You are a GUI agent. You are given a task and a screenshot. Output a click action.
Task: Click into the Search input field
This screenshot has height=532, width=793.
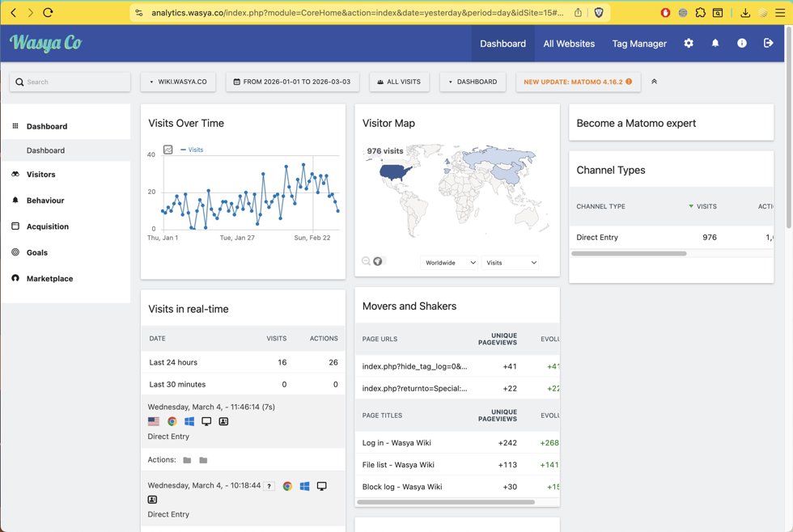point(70,82)
